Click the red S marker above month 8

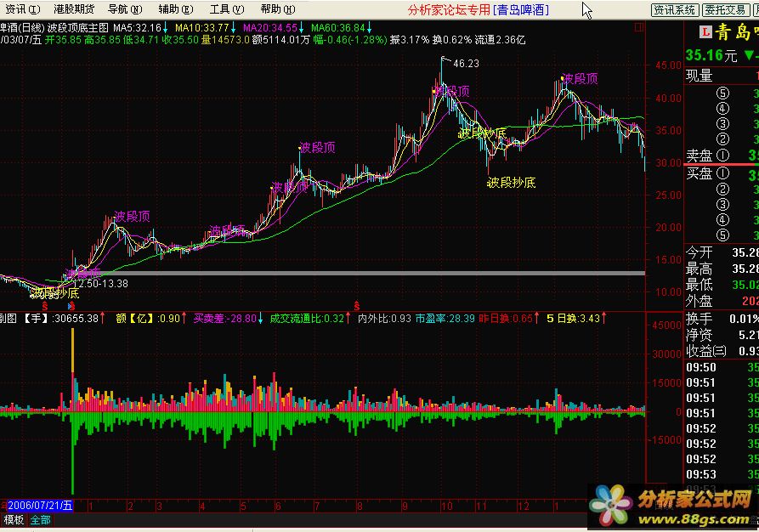click(x=357, y=306)
